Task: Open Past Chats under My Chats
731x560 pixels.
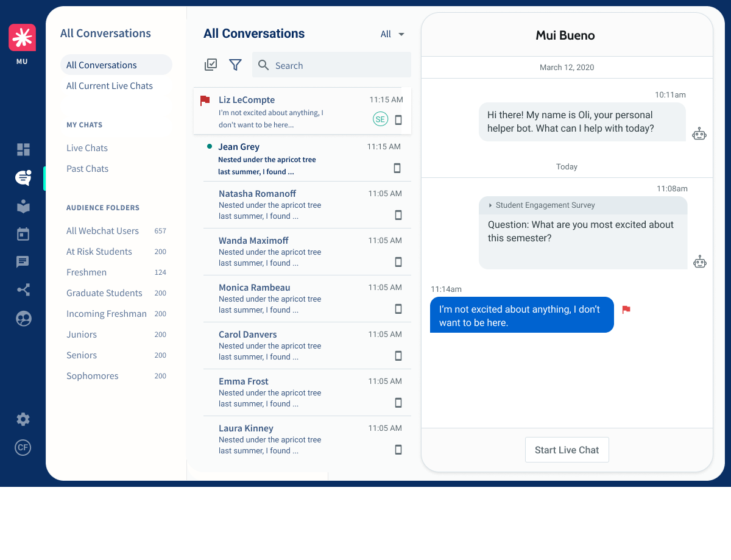Action: 88,169
